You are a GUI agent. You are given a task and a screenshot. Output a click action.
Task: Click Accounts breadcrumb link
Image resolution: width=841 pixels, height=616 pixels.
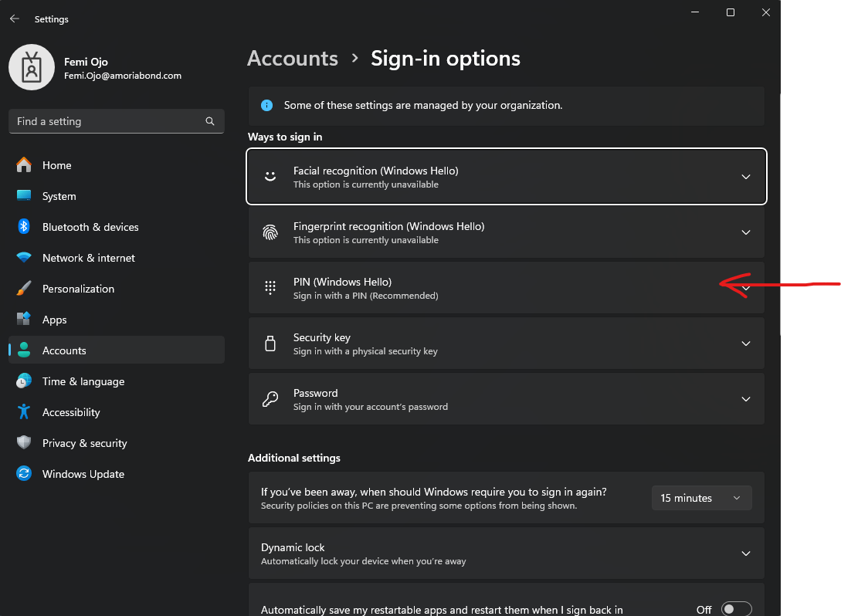coord(293,59)
